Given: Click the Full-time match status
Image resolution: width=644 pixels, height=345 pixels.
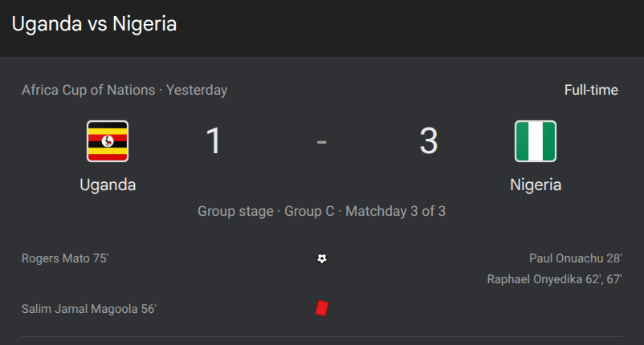Looking at the screenshot, I should pyautogui.click(x=591, y=90).
